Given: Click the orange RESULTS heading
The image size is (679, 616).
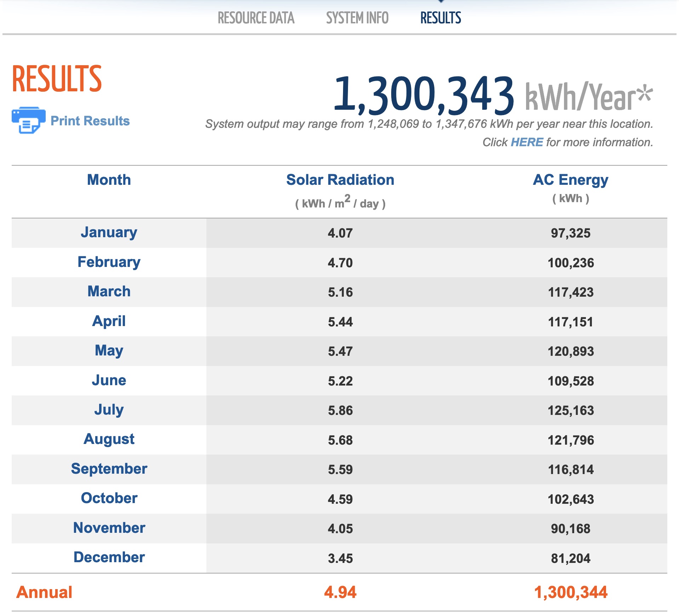Looking at the screenshot, I should pos(57,78).
